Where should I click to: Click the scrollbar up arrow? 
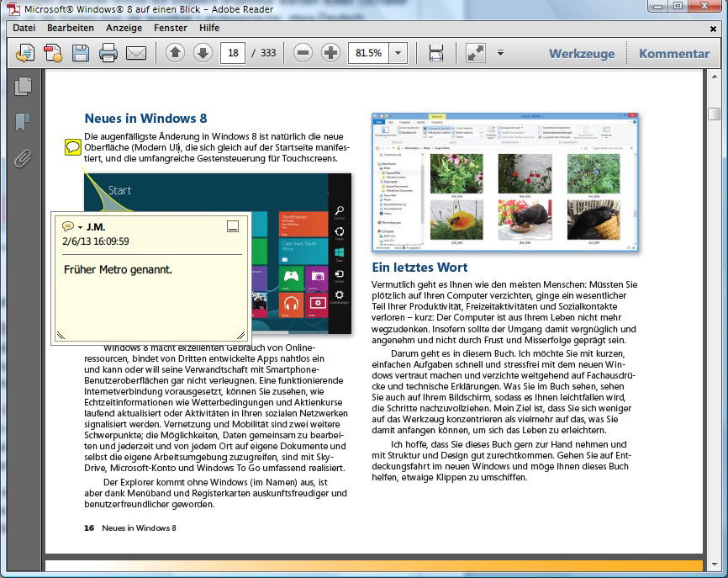(x=714, y=77)
